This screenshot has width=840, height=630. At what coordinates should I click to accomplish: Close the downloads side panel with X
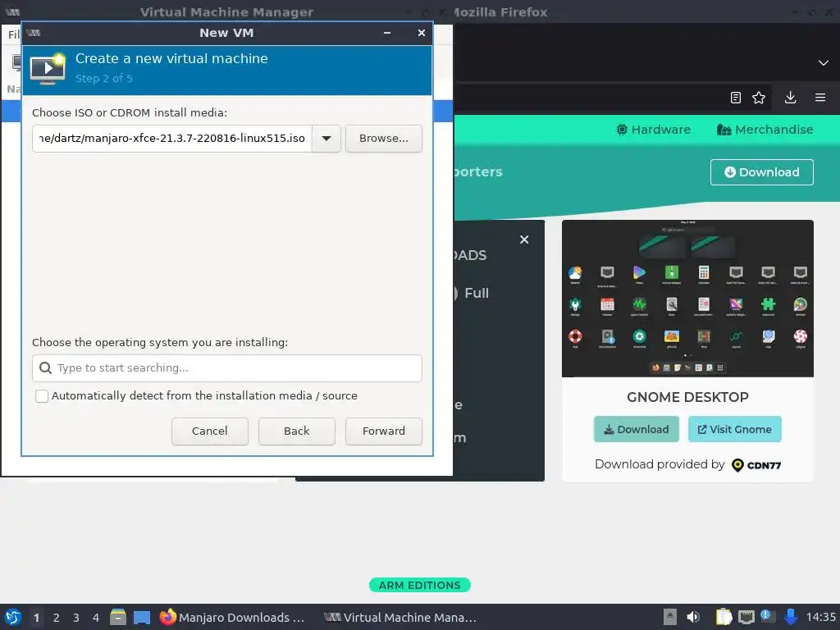[524, 240]
